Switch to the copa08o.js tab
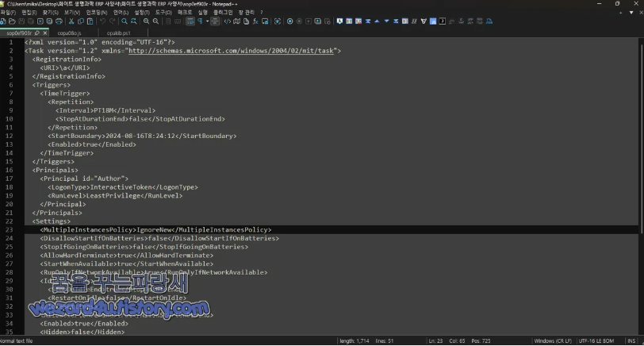The height and width of the screenshot is (346, 644). 68,33
